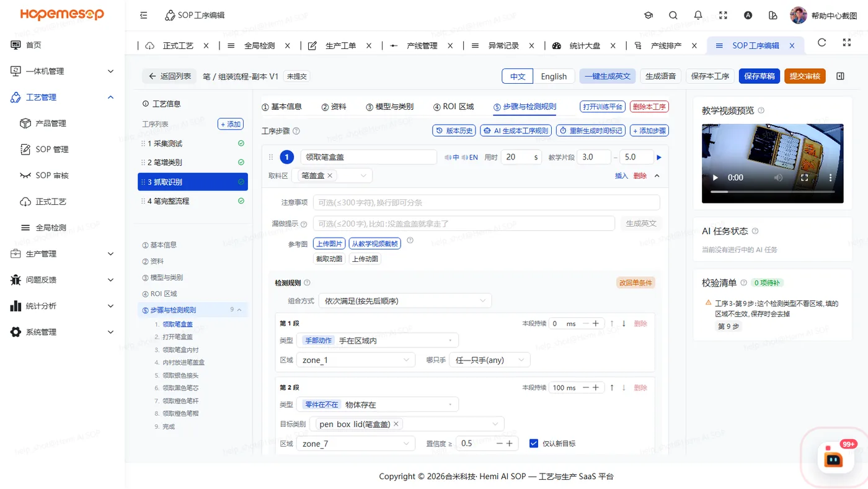Image resolution: width=868 pixels, height=489 pixels.
Task: Refresh the current tab with the reload icon
Action: (822, 43)
